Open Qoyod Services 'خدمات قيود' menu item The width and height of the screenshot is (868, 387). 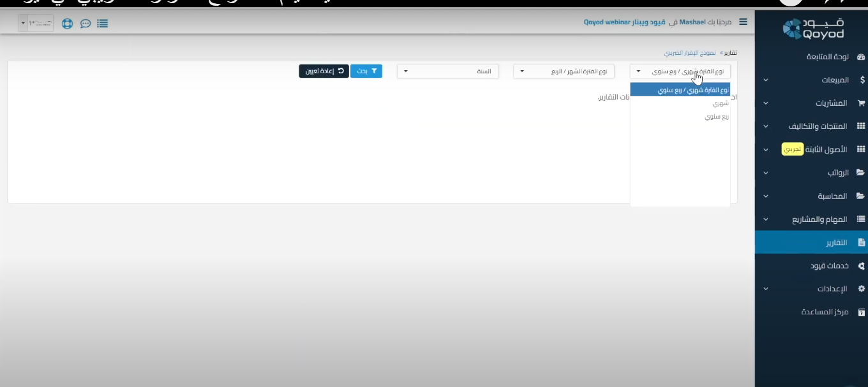coord(829,266)
